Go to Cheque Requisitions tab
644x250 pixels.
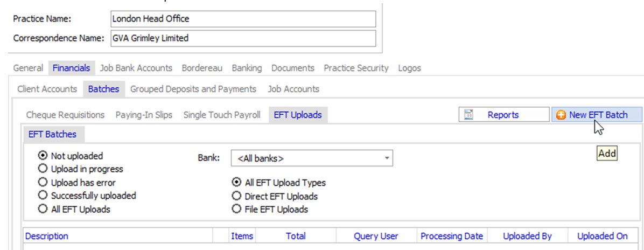(65, 115)
